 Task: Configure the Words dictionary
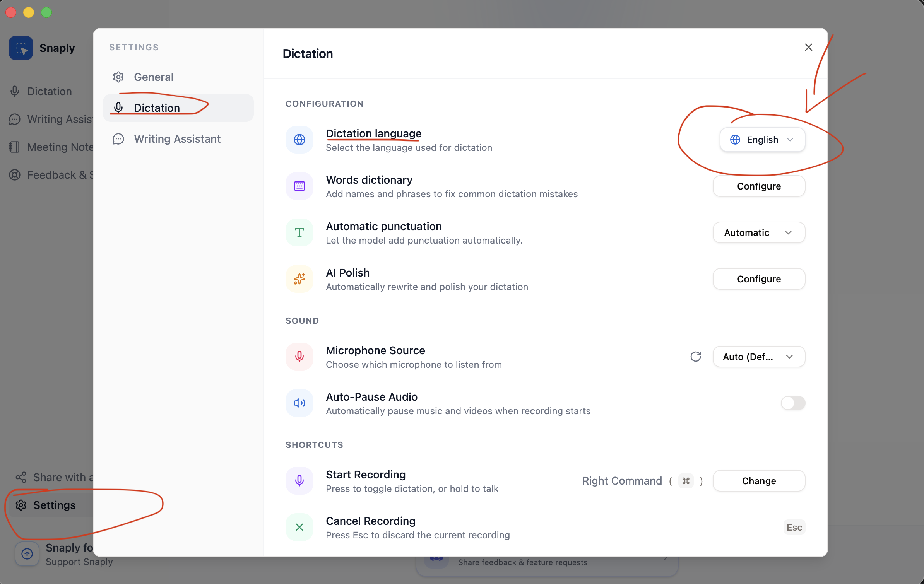coord(758,186)
